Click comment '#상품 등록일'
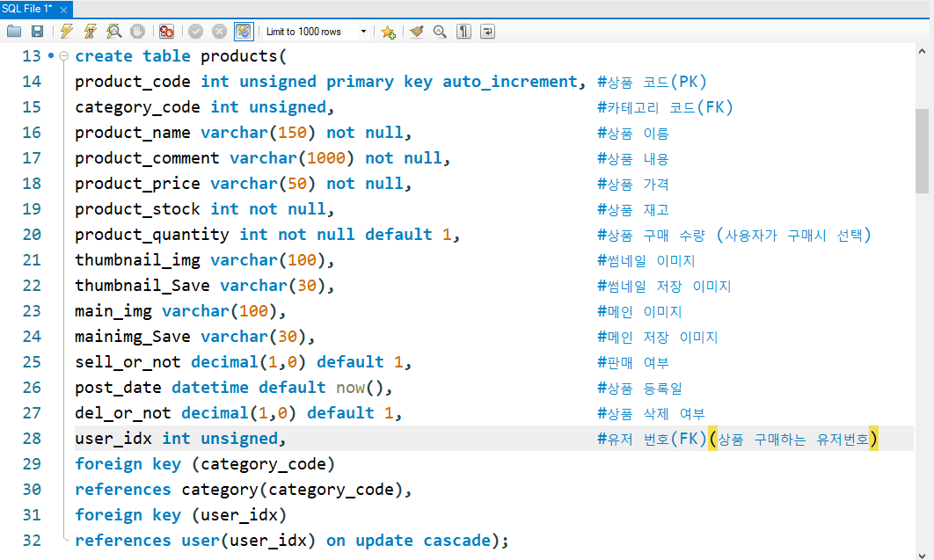 click(x=639, y=388)
